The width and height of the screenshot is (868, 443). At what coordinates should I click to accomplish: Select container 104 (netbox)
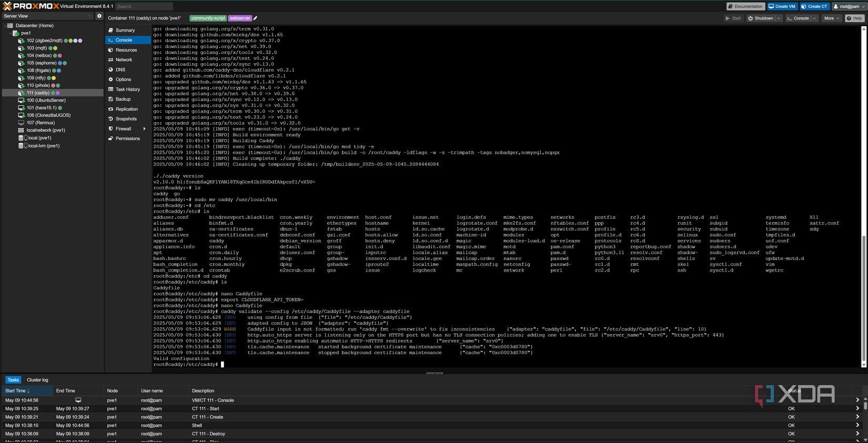[x=39, y=55]
